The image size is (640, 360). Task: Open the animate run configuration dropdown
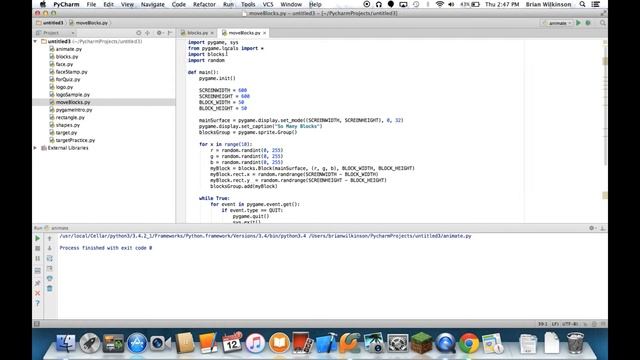pyautogui.click(x=558, y=23)
